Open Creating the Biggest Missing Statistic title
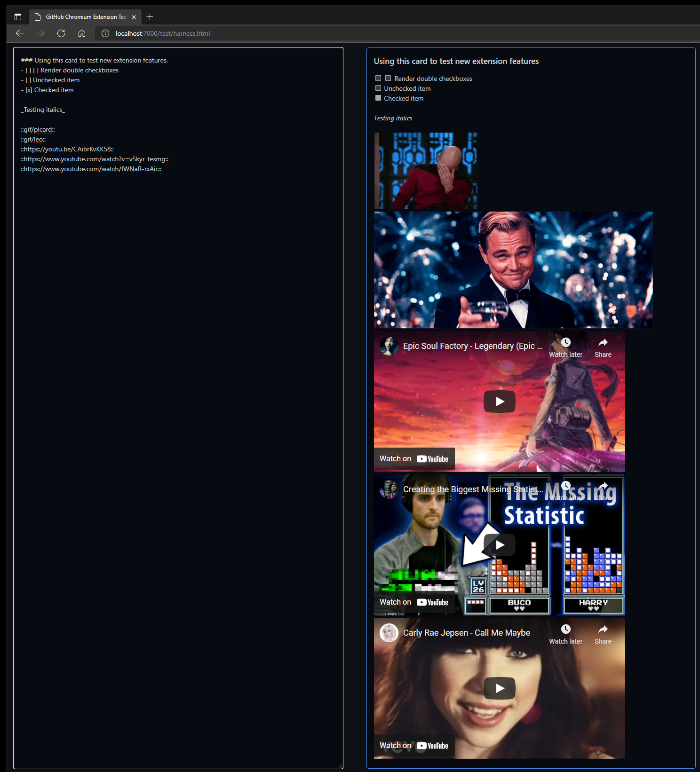 coord(473,489)
